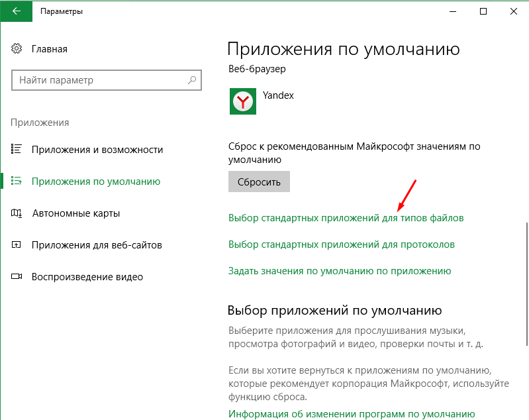Select Приложения по умолчанию in sidebar
Viewport: 529px width, 420px height.
(96, 182)
